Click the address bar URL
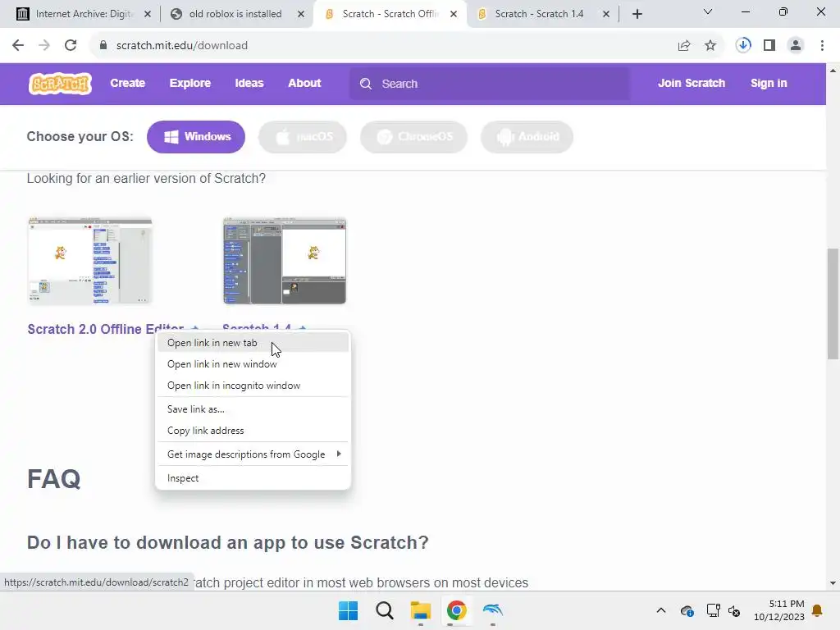 [x=181, y=46]
